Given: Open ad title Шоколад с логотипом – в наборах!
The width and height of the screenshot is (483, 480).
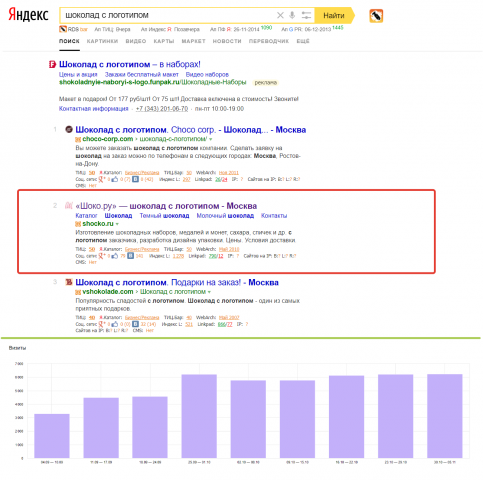Looking at the screenshot, I should (x=130, y=64).
